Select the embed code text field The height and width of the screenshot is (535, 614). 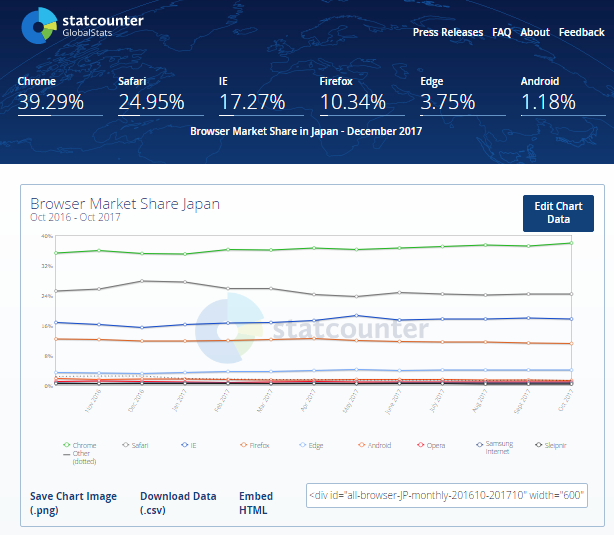pos(447,495)
